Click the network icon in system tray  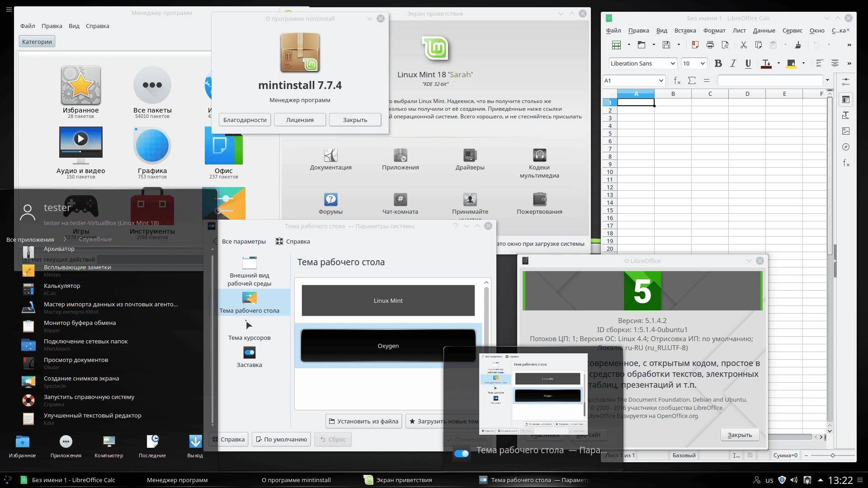coord(807,480)
